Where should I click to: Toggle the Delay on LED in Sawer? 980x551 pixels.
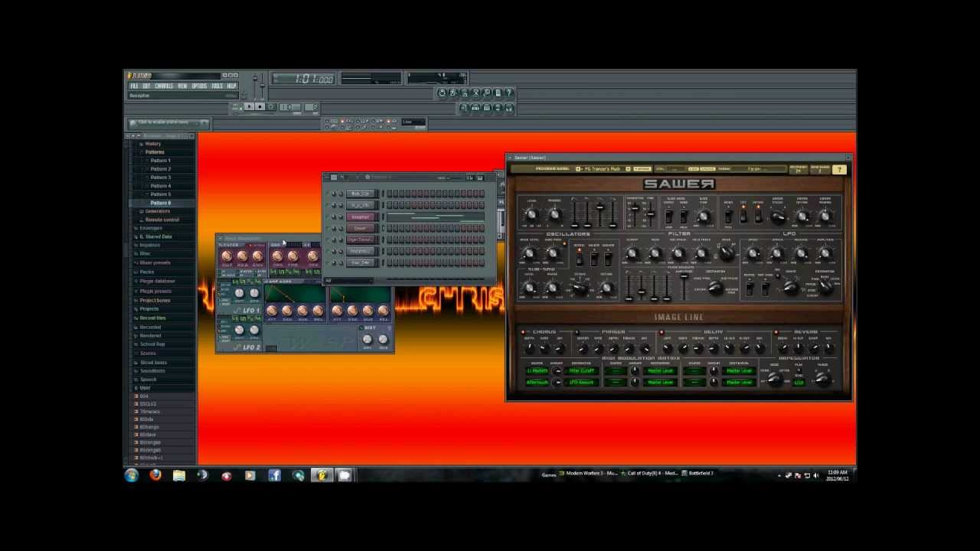coord(661,332)
